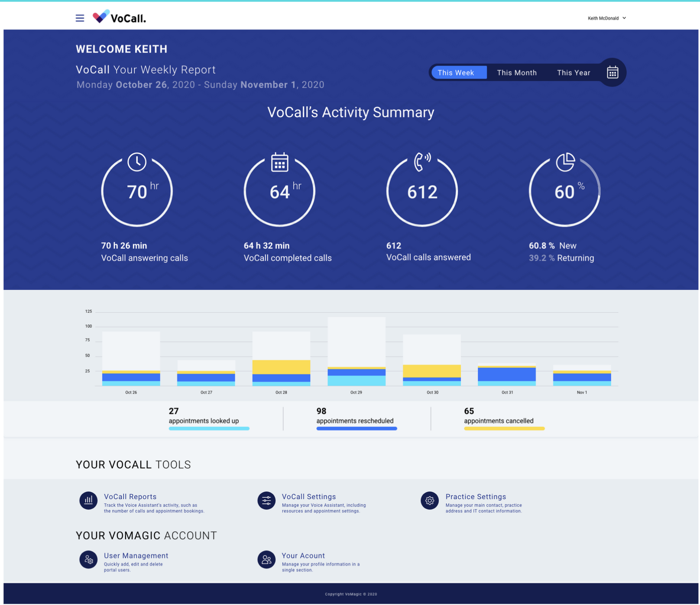Open the hamburger navigation menu

(x=80, y=18)
